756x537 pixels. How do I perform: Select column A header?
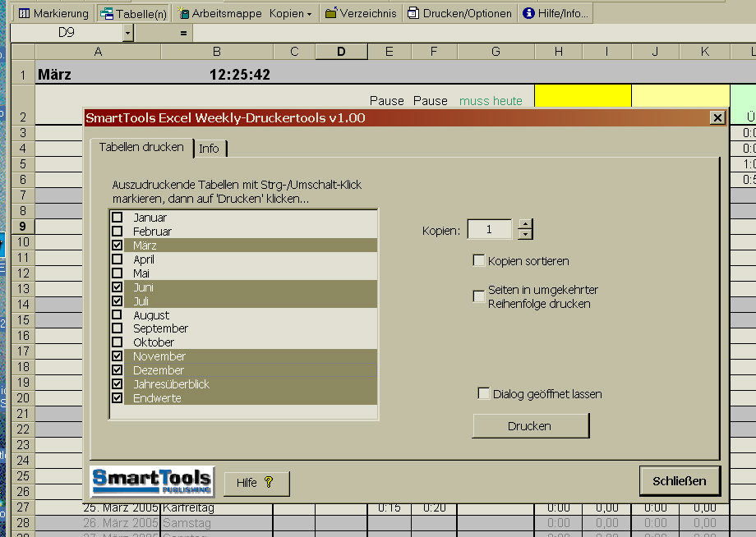pyautogui.click(x=98, y=52)
